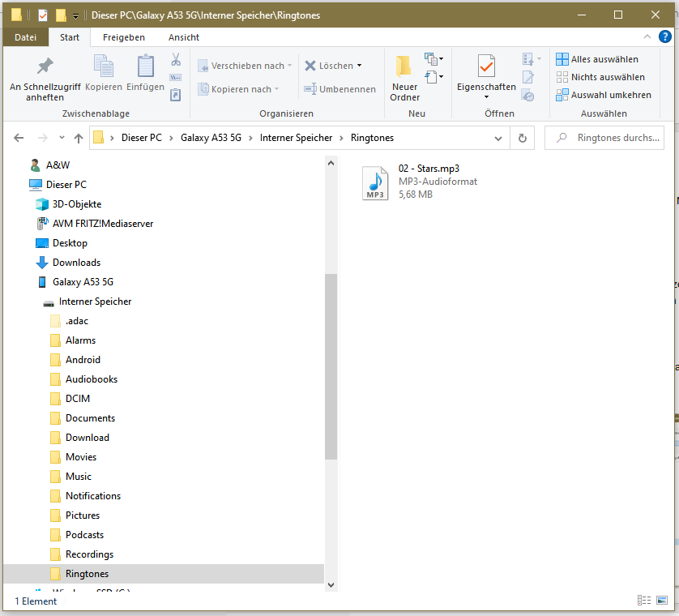Click the Umbenennen button
The width and height of the screenshot is (679, 616).
point(340,89)
